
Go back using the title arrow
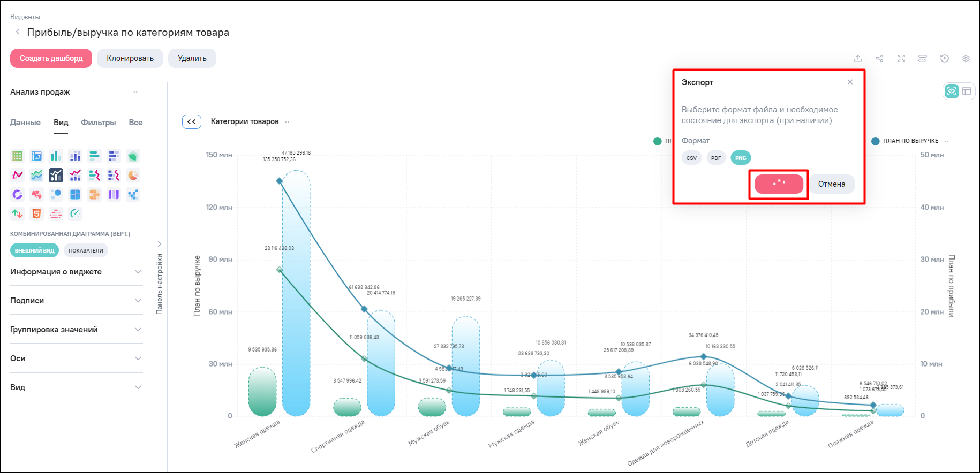18,32
